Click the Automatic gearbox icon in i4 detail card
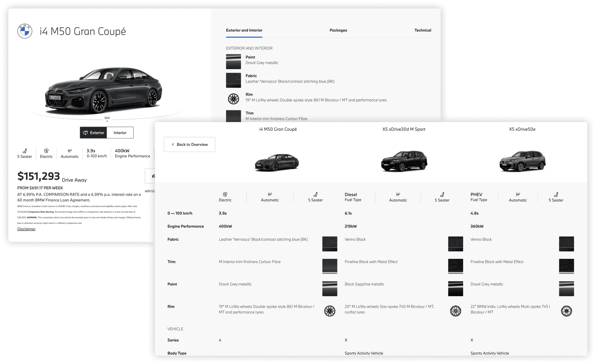Viewport: 596px width, 364px height. pos(70,151)
